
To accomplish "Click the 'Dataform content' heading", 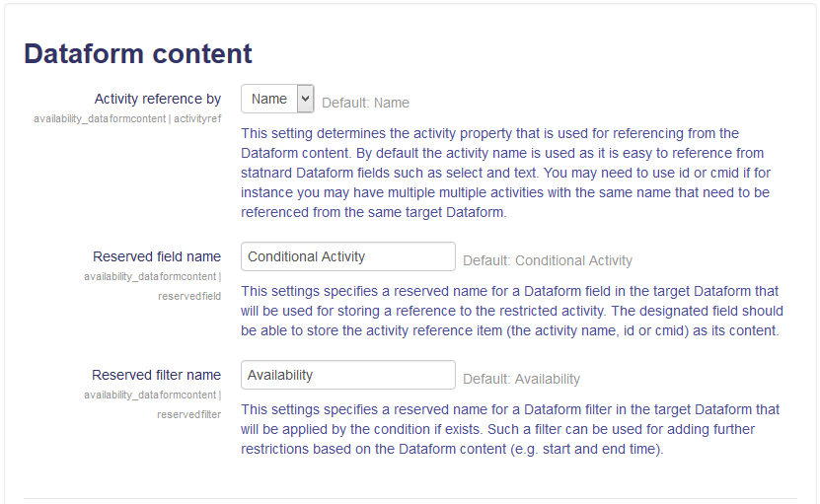I will [x=138, y=53].
